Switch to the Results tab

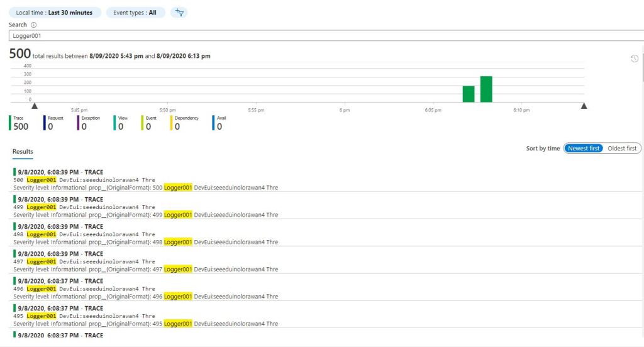coord(23,152)
